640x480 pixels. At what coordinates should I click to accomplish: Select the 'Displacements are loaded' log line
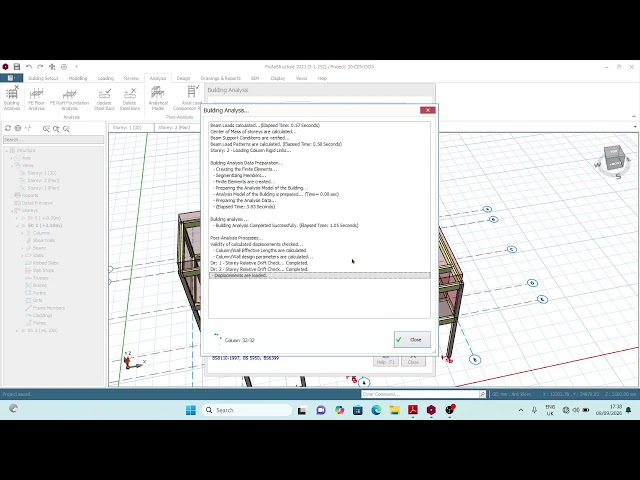click(x=320, y=276)
